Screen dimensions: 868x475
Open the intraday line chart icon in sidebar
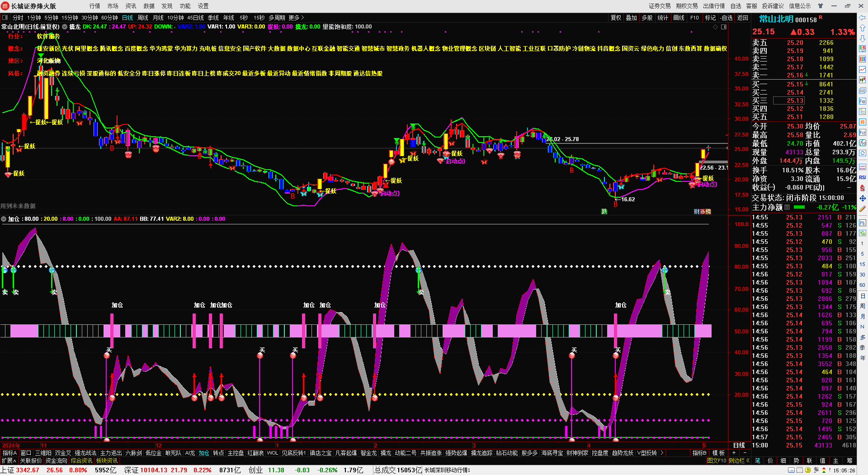[863, 69]
